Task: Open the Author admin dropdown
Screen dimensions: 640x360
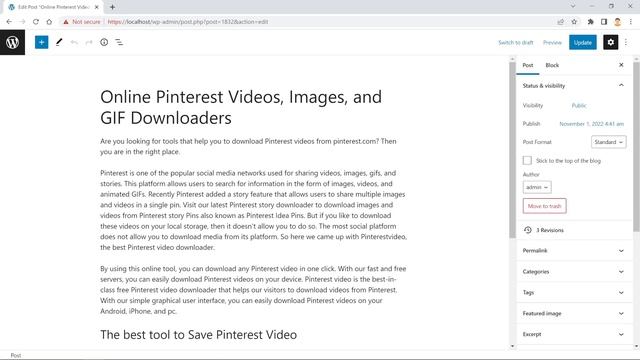Action: click(x=537, y=187)
